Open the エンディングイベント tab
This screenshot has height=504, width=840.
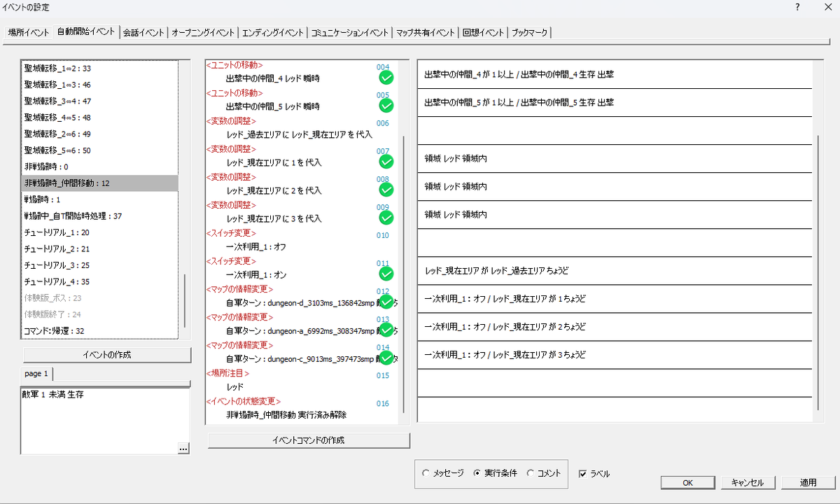click(273, 33)
